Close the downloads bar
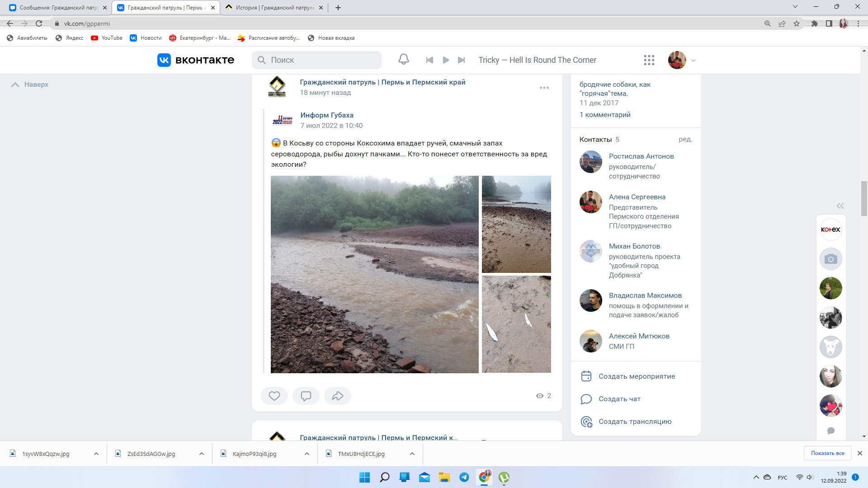 pyautogui.click(x=860, y=453)
